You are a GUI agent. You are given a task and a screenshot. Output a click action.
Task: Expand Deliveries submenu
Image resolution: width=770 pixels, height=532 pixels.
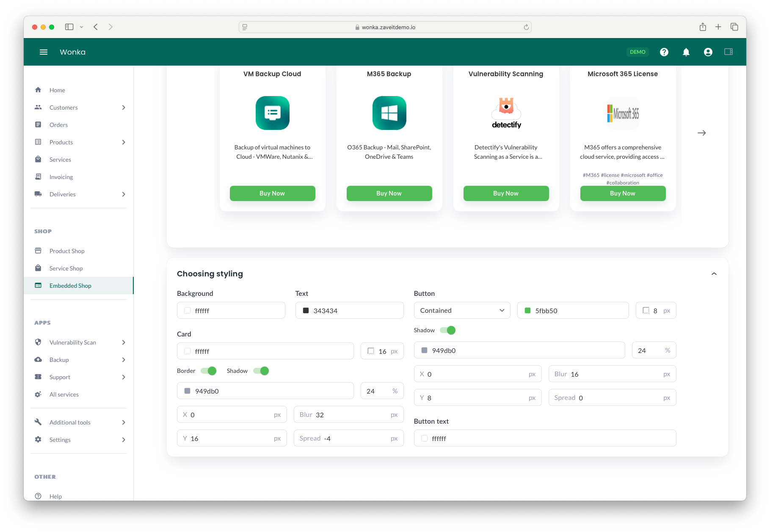[x=123, y=194]
